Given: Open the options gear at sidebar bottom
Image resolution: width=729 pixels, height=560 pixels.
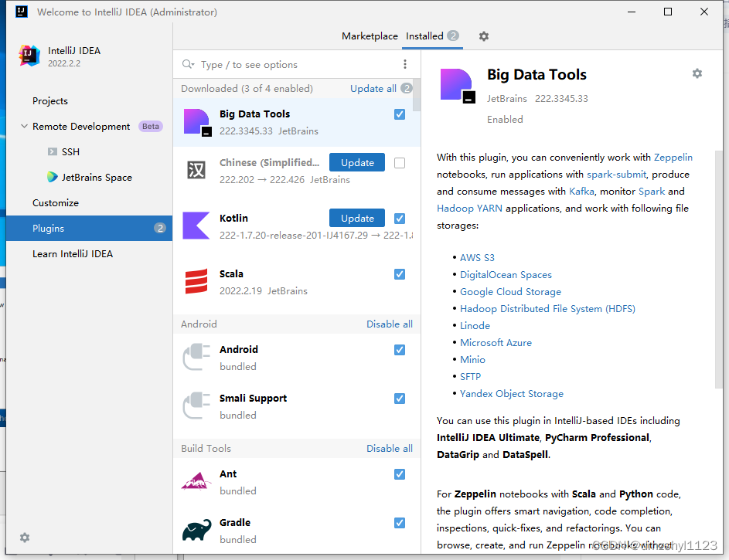Looking at the screenshot, I should (x=25, y=538).
